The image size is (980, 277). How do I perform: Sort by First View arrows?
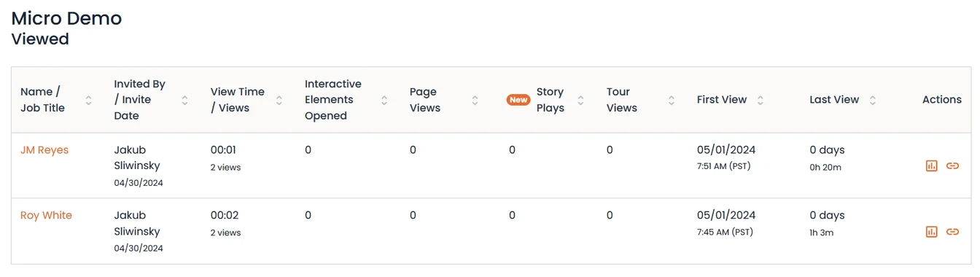[x=761, y=100]
